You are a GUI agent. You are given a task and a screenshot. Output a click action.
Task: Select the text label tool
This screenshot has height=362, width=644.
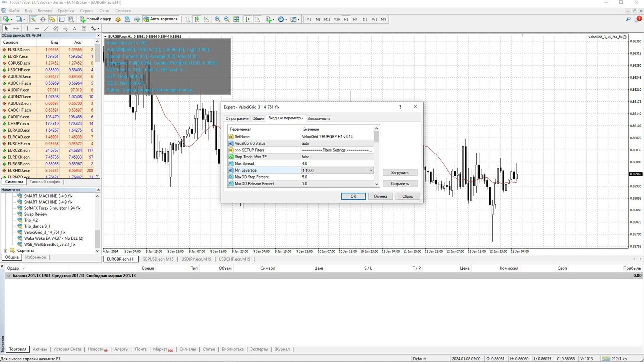[x=84, y=28]
